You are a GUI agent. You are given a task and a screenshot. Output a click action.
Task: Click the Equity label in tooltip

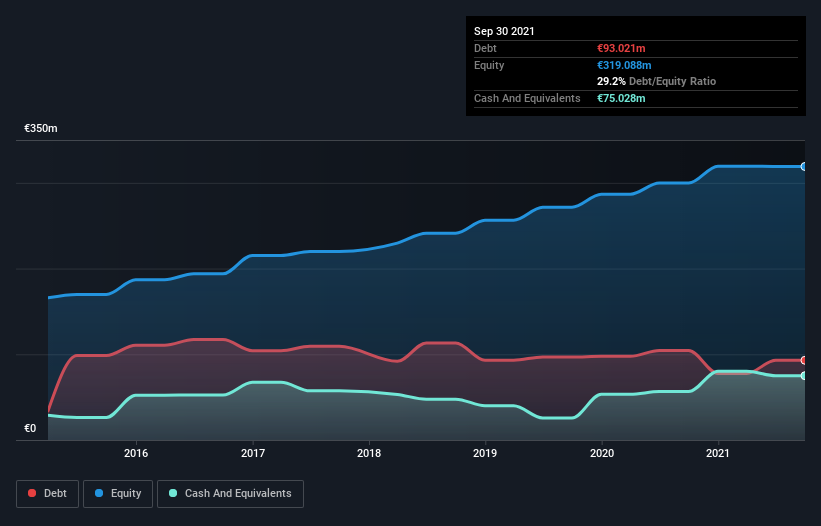click(x=489, y=65)
